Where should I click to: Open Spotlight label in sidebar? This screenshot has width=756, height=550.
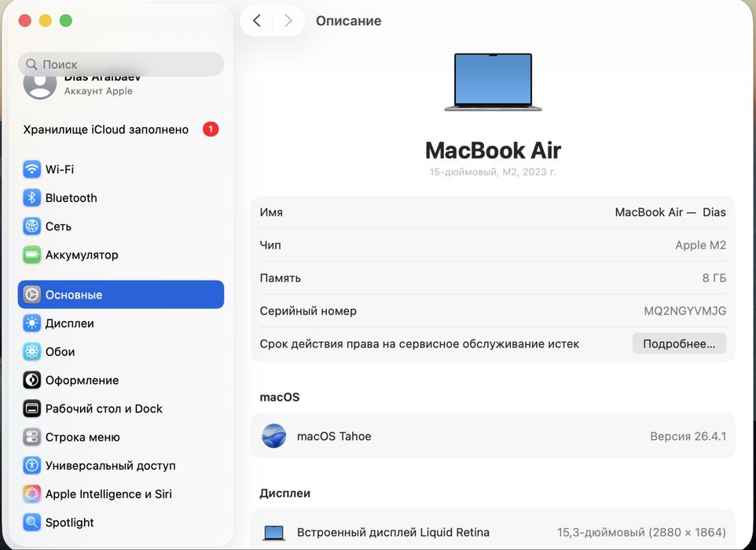pos(69,522)
